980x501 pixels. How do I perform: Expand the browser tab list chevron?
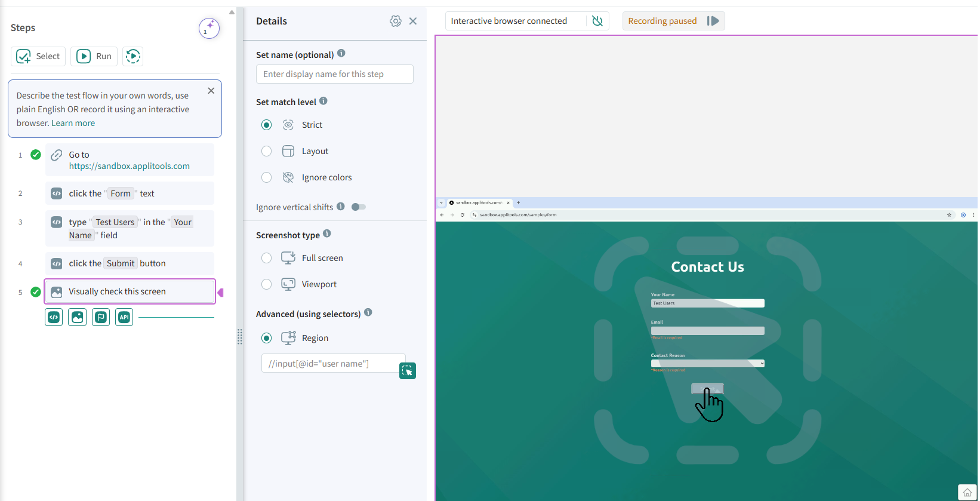click(442, 203)
